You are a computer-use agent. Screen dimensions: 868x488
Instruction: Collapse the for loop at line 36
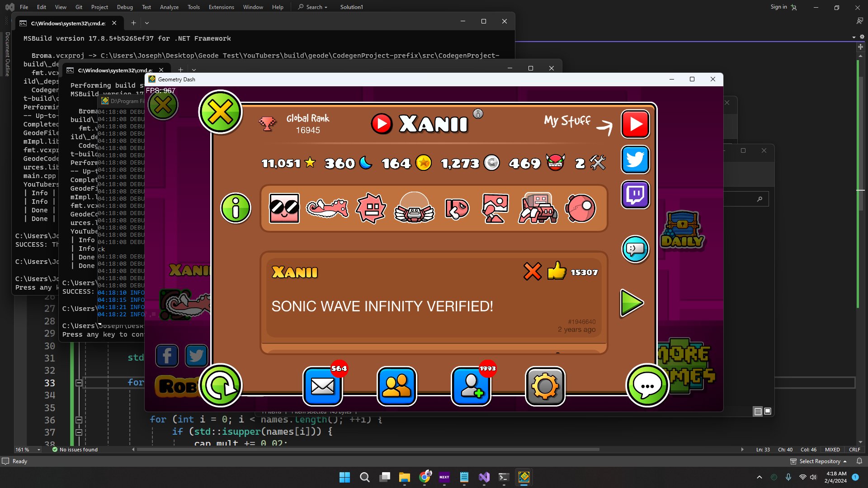coord(79,420)
